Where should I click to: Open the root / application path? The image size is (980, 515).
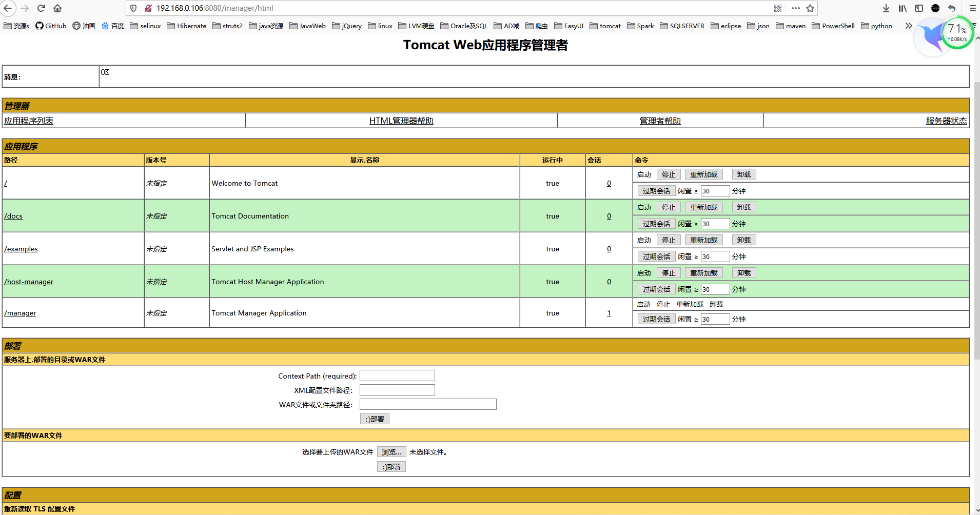pyautogui.click(x=6, y=183)
